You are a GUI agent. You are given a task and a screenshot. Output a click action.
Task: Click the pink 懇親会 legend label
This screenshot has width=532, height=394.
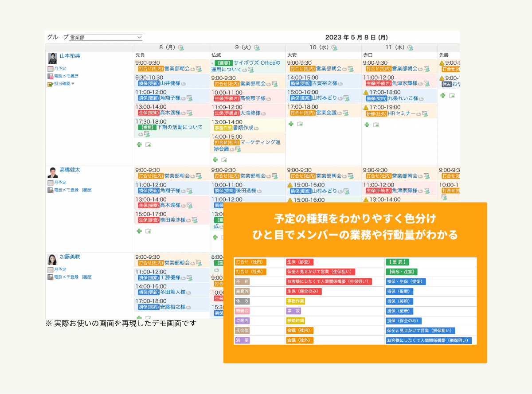pyautogui.click(x=243, y=311)
